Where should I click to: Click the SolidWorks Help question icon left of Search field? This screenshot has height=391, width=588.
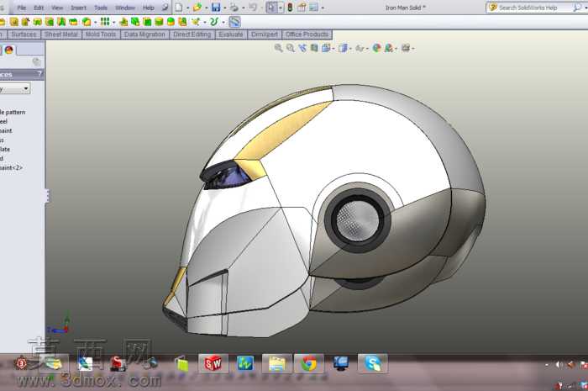click(x=492, y=8)
